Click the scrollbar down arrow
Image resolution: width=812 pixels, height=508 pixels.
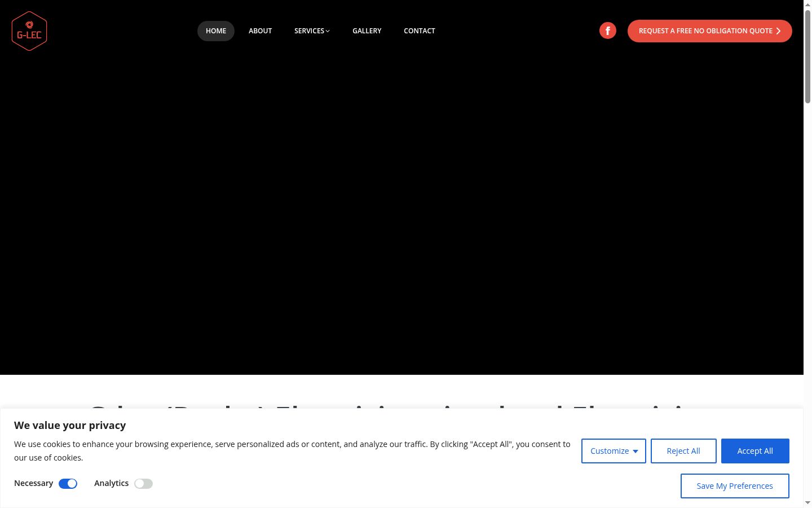pyautogui.click(x=807, y=503)
